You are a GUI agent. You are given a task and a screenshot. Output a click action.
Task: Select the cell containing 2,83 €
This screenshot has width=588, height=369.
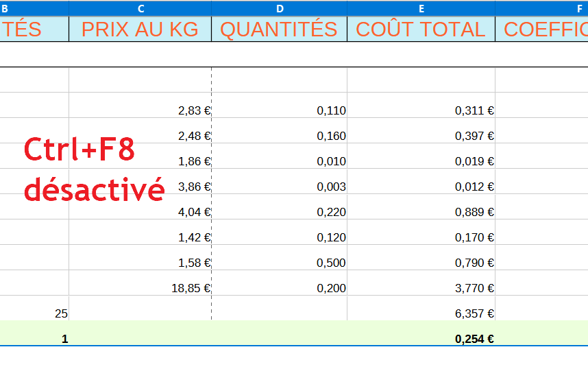(140, 110)
